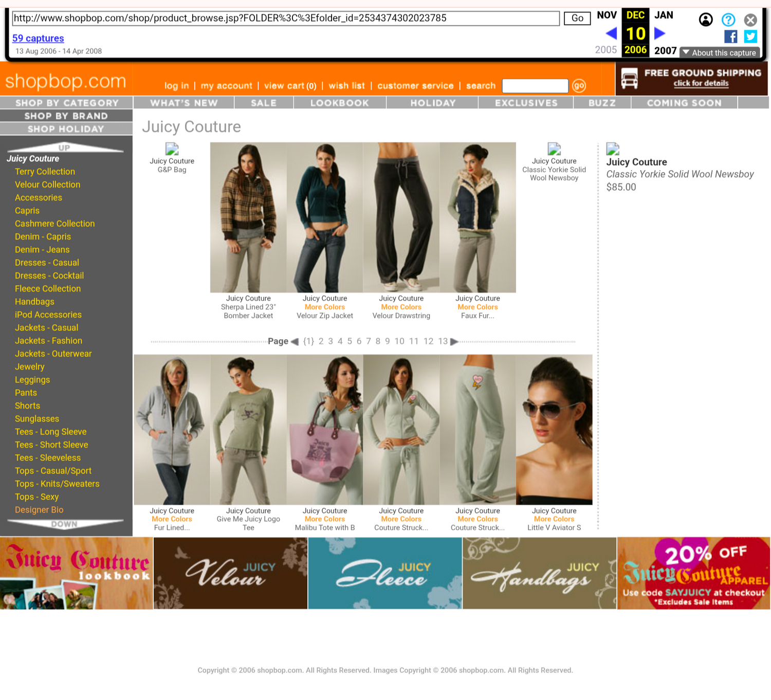This screenshot has height=700, width=771.
Task: Select Cashmere Collection category
Action: pyautogui.click(x=54, y=224)
